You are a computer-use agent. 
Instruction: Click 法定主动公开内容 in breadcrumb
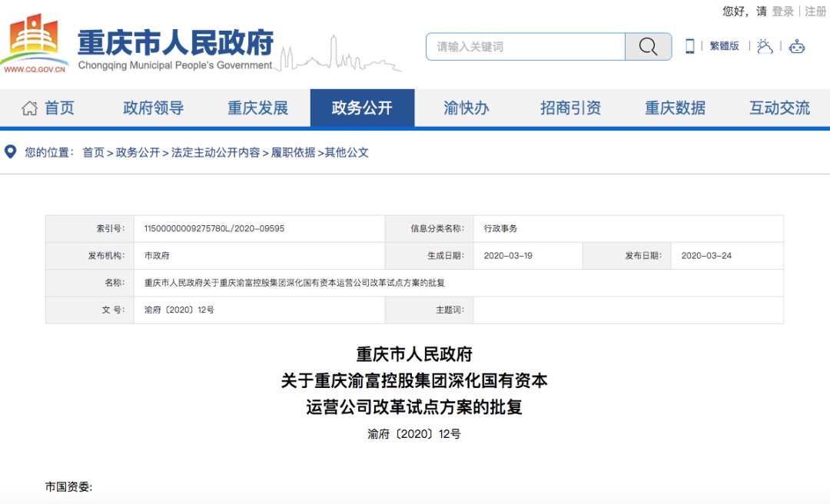(x=215, y=152)
